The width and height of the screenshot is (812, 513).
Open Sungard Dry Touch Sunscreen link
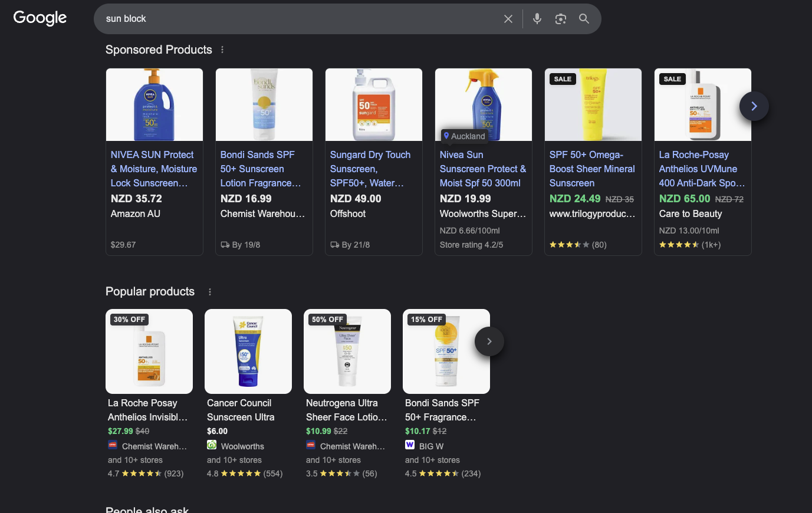tap(370, 169)
